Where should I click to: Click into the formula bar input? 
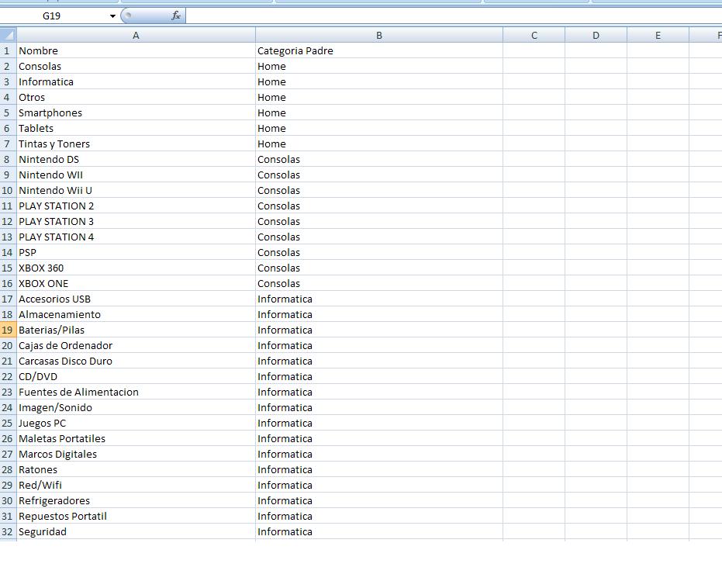[454, 16]
